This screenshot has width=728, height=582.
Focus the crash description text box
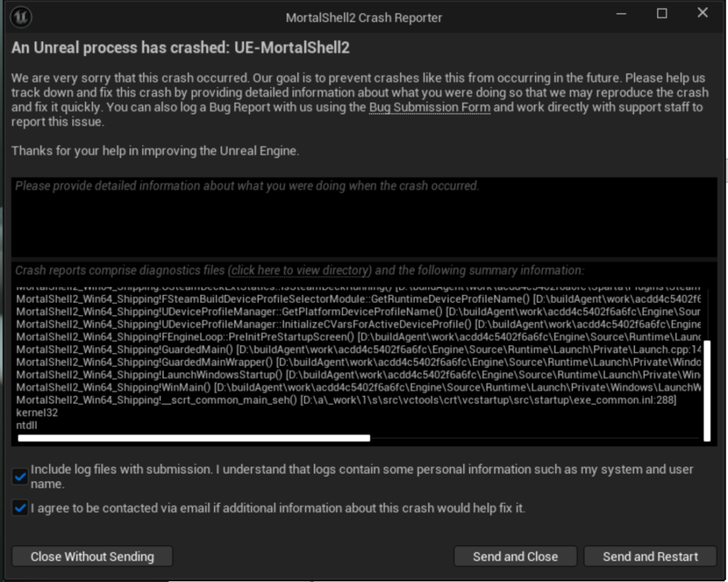[x=364, y=216]
